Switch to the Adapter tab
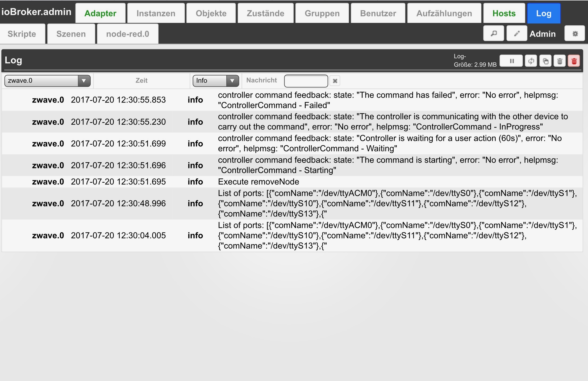The width and height of the screenshot is (588, 381). click(x=100, y=13)
